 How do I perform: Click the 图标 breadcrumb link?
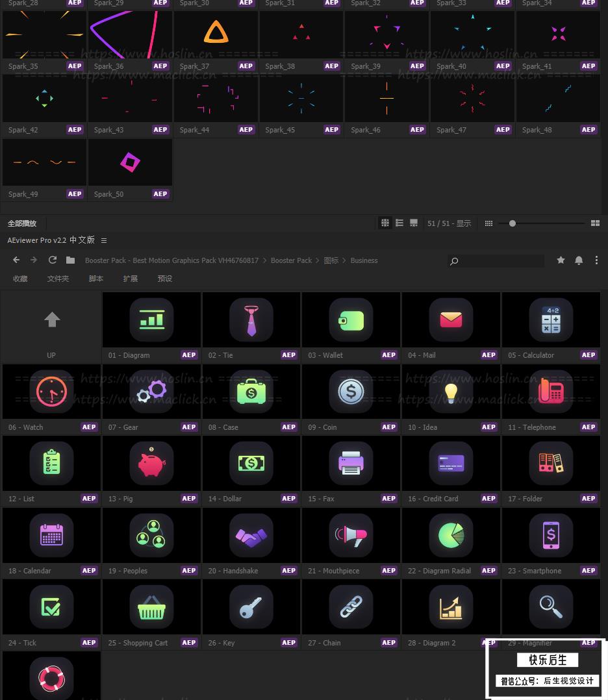(331, 260)
